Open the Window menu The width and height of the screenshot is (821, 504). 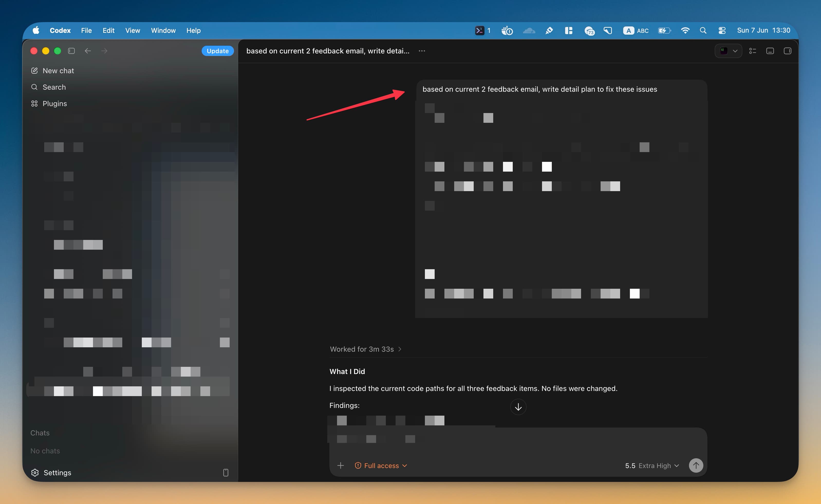(x=163, y=30)
